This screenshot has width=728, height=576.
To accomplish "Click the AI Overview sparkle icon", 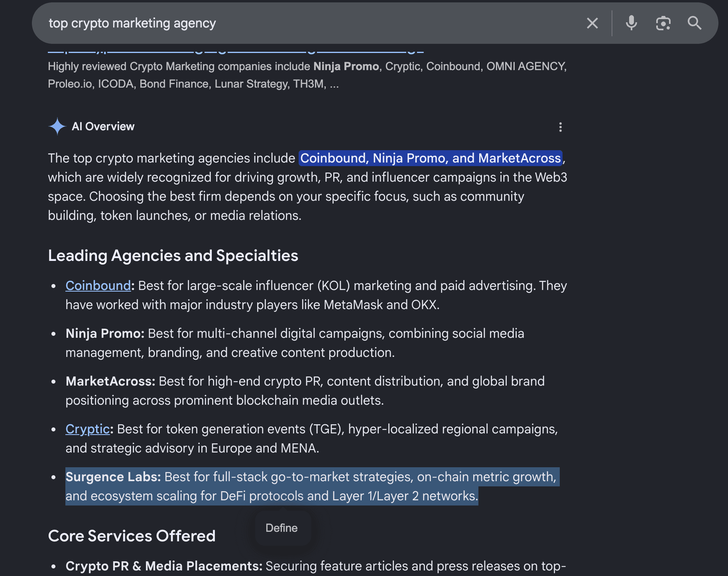I will point(57,126).
